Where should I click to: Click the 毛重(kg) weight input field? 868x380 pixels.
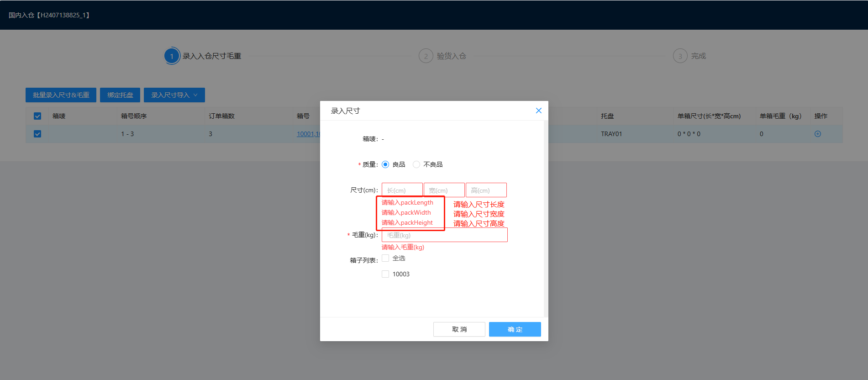pos(444,235)
